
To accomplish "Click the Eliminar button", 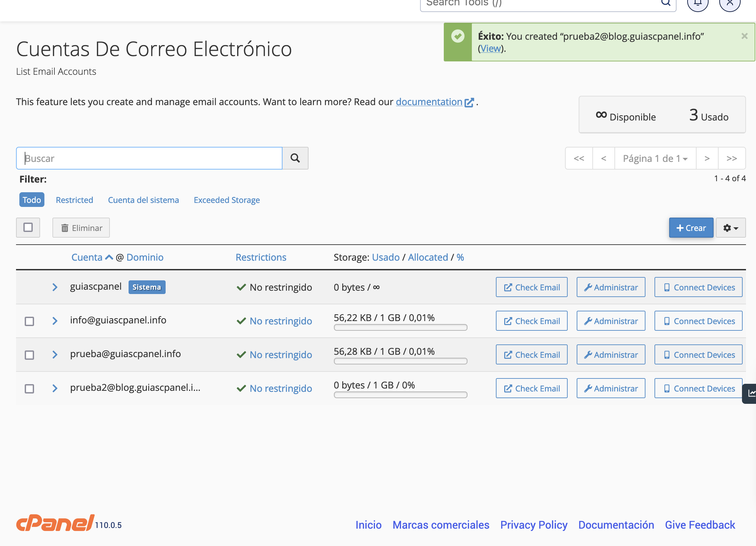I will (x=81, y=228).
